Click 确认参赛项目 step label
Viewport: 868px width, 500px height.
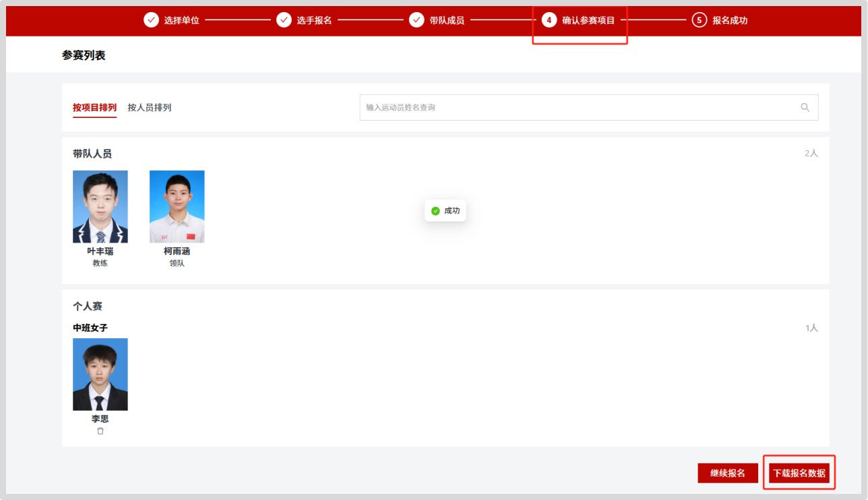(588, 20)
